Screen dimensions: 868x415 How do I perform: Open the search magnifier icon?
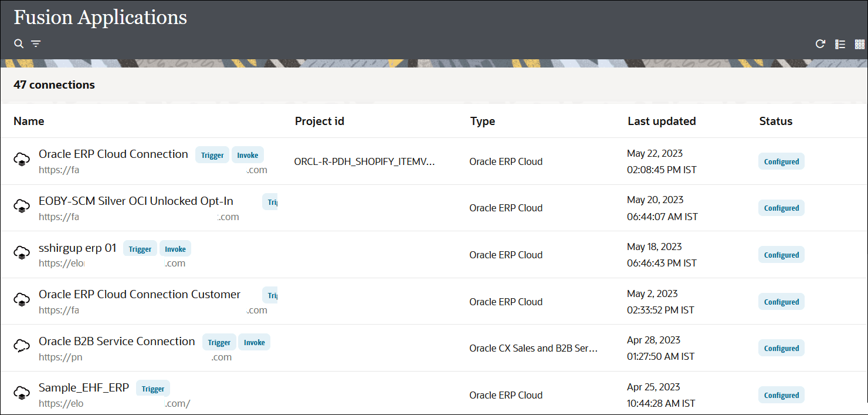point(19,44)
